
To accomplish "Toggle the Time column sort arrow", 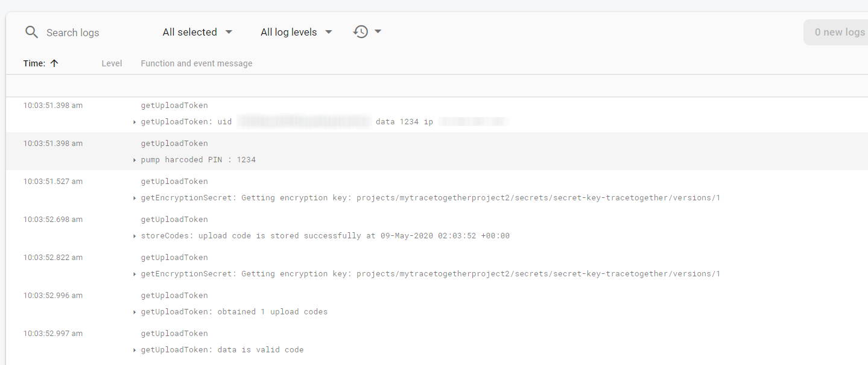I will point(54,63).
